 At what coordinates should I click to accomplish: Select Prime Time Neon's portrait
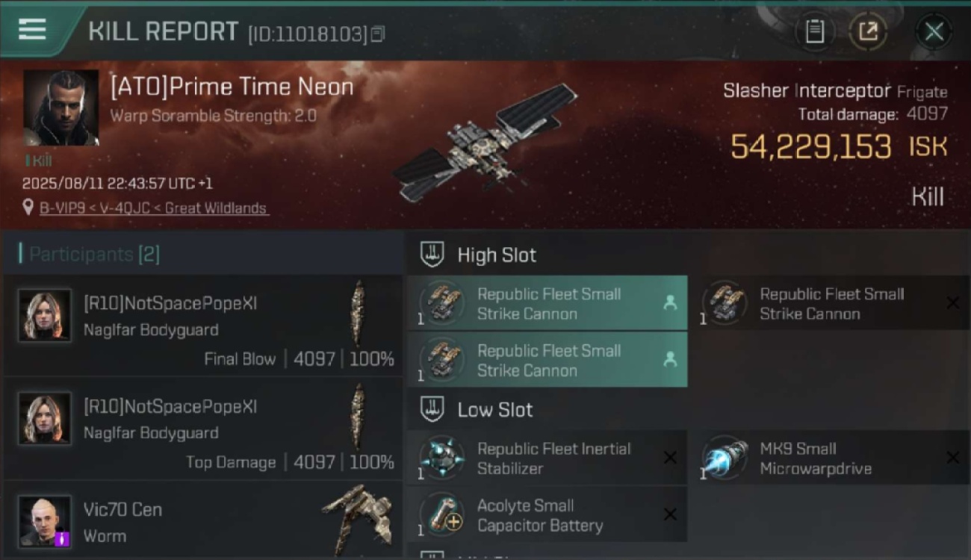(x=61, y=108)
